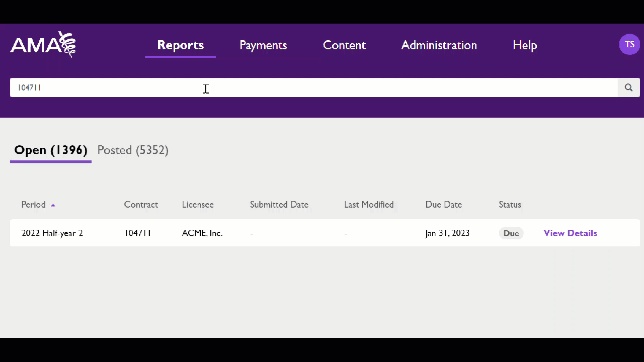644x362 pixels.
Task: Open the Help menu
Action: (x=525, y=45)
